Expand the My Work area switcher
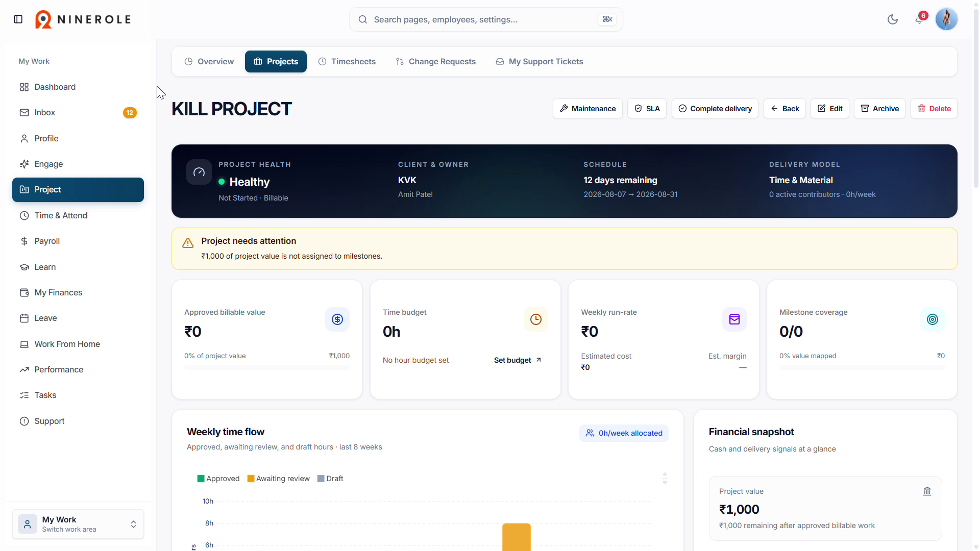The height and width of the screenshot is (551, 980). point(78,524)
